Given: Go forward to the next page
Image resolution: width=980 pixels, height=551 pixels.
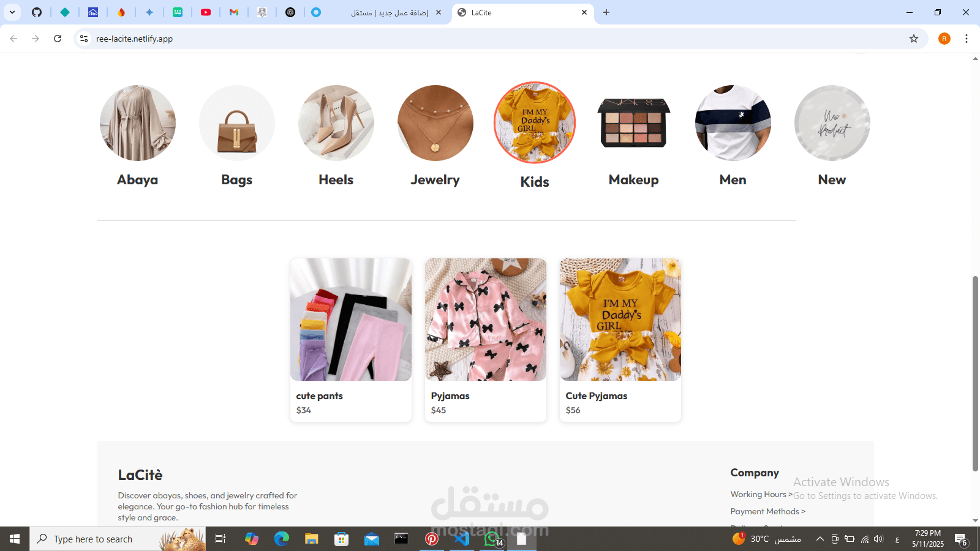Looking at the screenshot, I should [x=36, y=39].
